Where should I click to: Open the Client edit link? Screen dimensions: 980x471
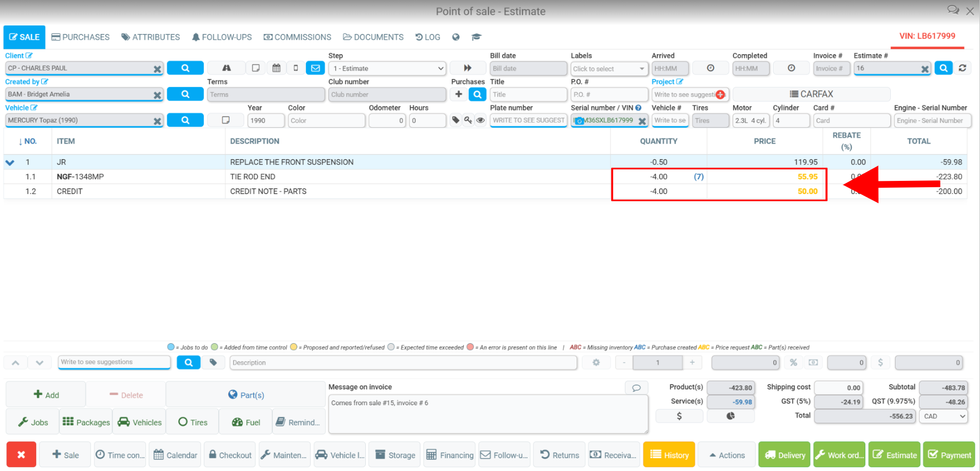[19, 56]
